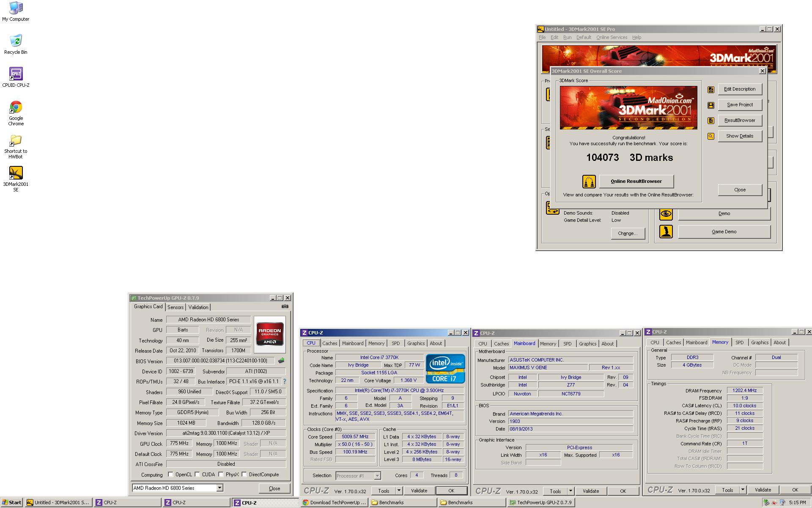The height and width of the screenshot is (508, 812).
Task: Click the Game Demo button
Action: point(724,232)
